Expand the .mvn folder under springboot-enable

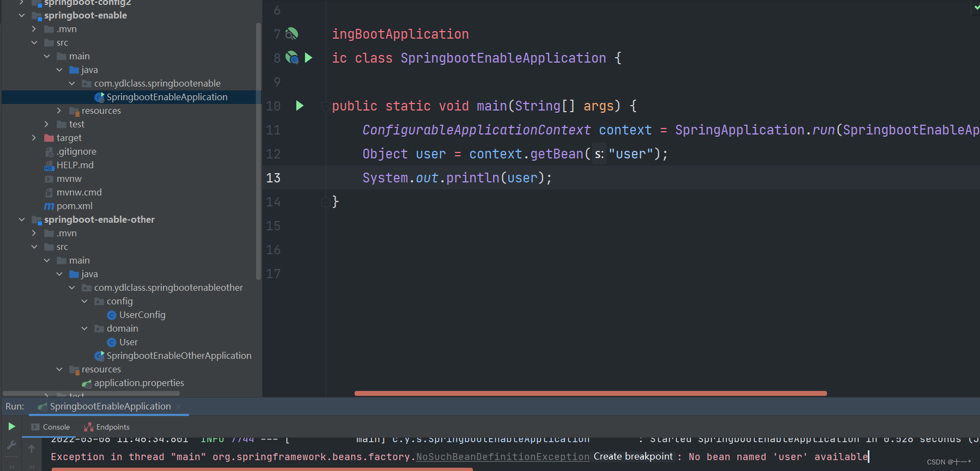point(34,29)
